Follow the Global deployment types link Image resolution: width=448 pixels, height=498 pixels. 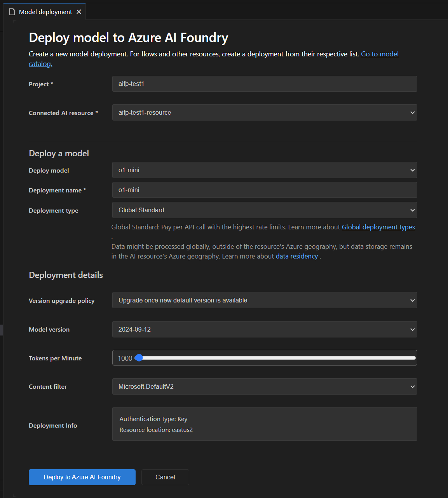(378, 227)
